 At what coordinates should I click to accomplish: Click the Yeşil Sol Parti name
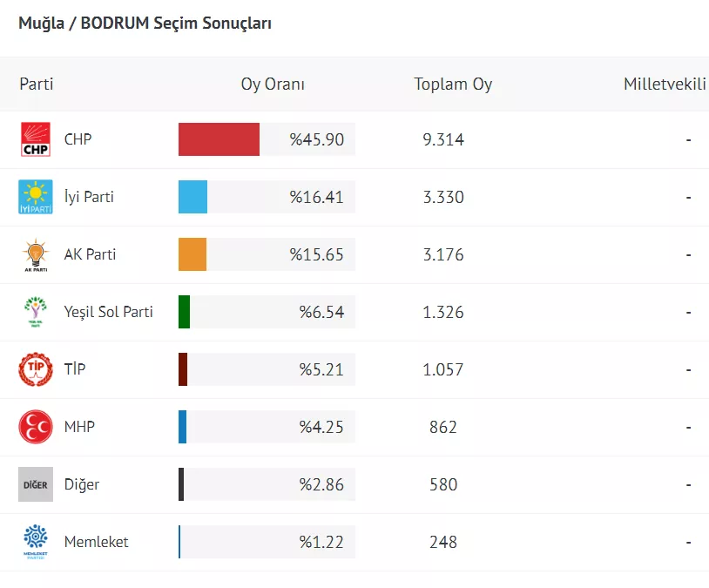pos(108,312)
